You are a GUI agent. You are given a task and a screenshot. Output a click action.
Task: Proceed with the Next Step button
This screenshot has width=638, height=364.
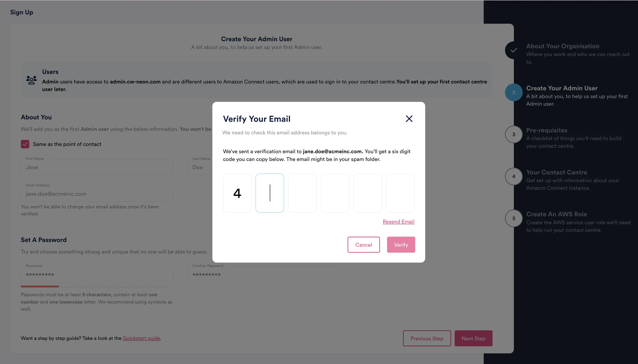coord(473,338)
